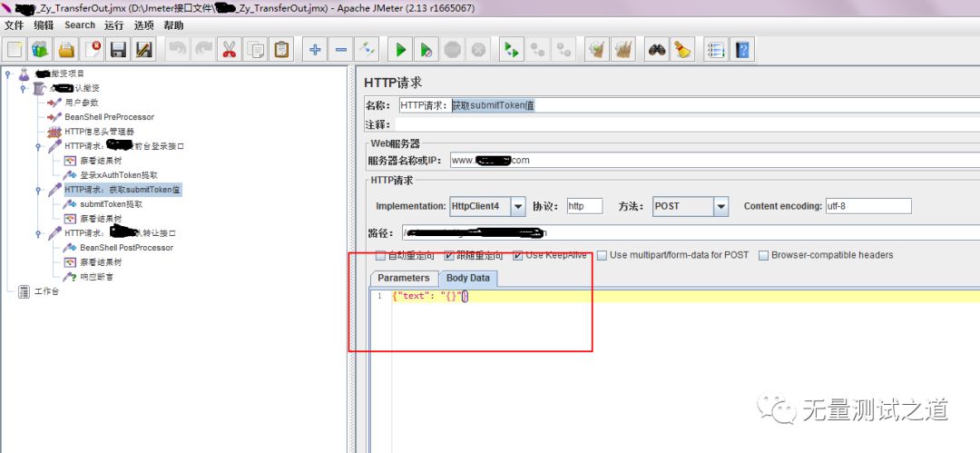Open the Search menu
This screenshot has width=980, height=453.
tap(80, 25)
